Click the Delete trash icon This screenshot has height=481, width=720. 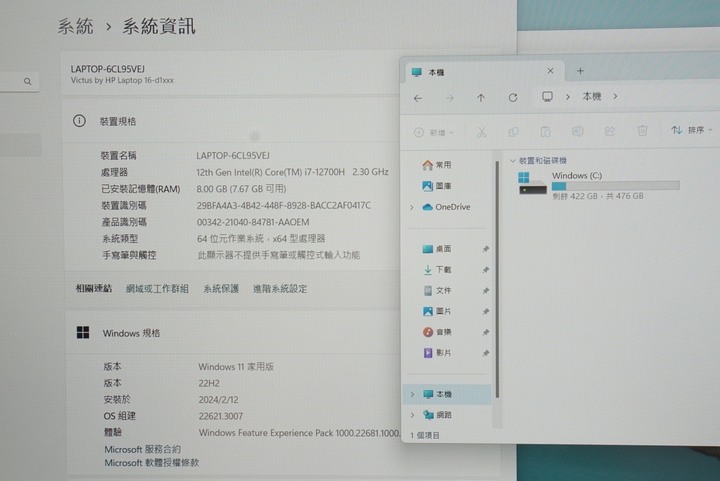tap(642, 131)
